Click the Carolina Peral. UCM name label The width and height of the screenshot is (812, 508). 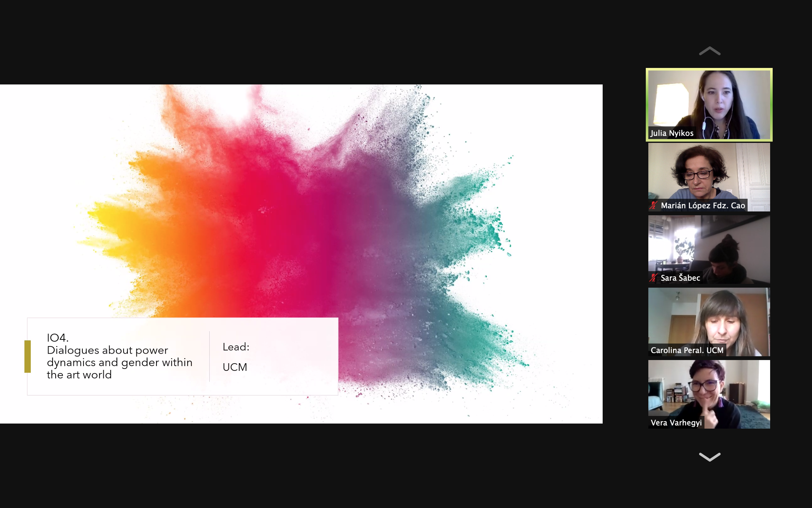(687, 350)
